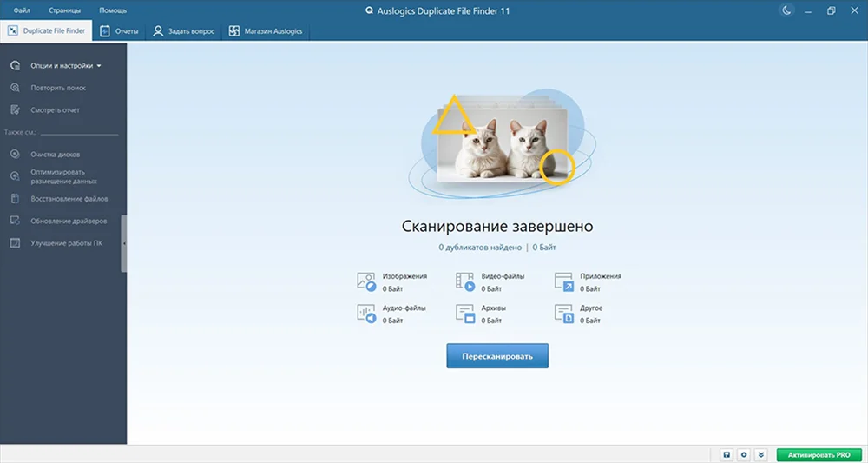868x463 pixels.
Task: Click the settings gear in status bar
Action: pos(744,454)
